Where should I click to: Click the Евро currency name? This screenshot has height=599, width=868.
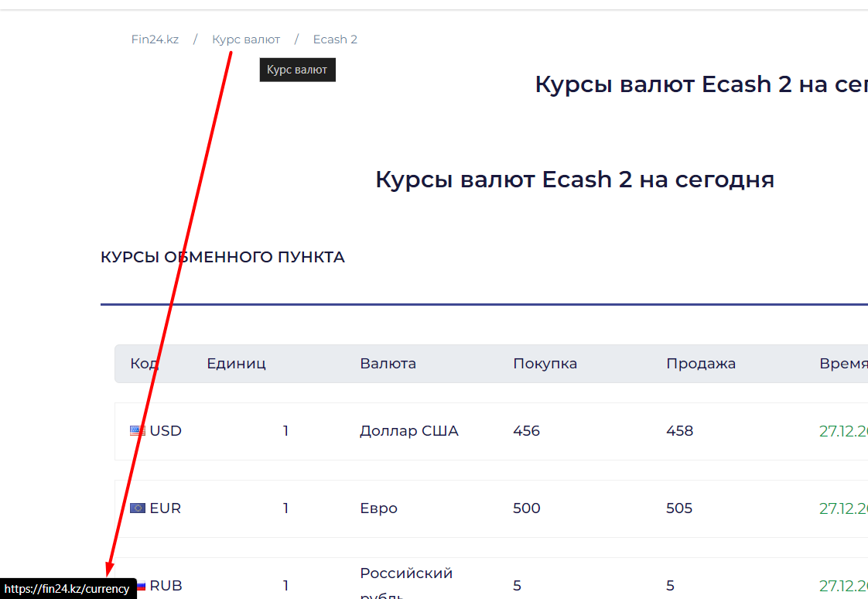click(378, 508)
